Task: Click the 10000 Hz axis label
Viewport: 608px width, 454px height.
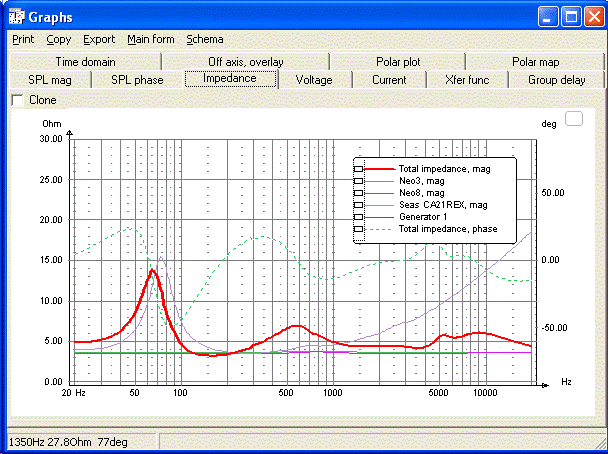Action: coord(485,393)
